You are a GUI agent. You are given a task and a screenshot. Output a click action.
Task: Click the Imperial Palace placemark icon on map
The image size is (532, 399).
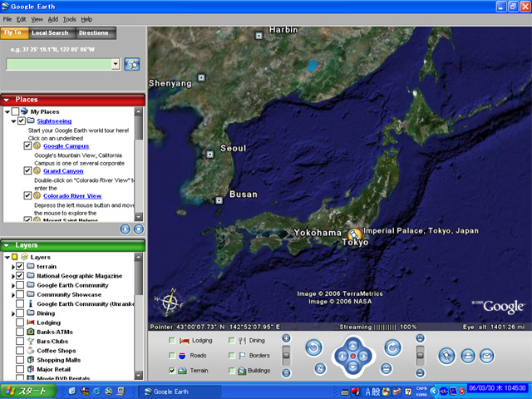[x=355, y=234]
